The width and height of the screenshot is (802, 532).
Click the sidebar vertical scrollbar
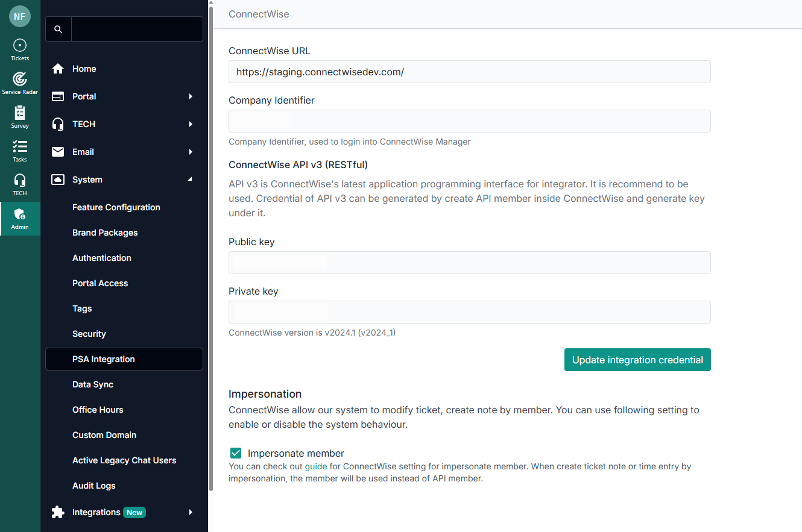210,241
